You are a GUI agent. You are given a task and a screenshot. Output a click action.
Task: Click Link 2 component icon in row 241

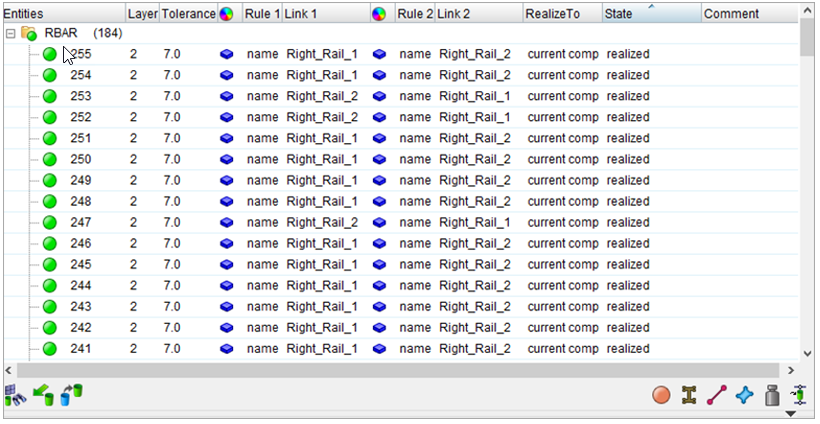pyautogui.click(x=379, y=349)
